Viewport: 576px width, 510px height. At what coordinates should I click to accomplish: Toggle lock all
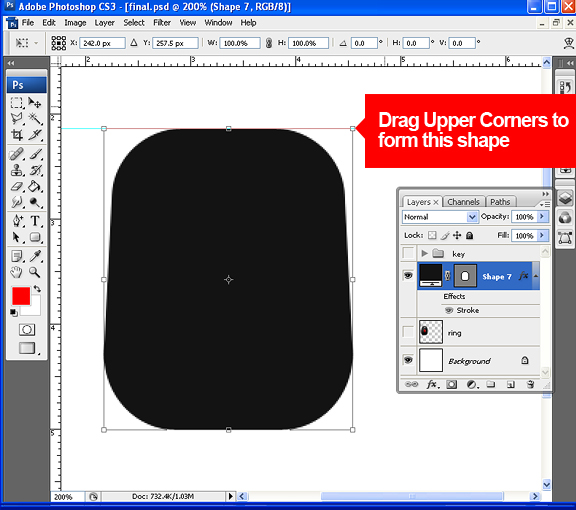[469, 235]
